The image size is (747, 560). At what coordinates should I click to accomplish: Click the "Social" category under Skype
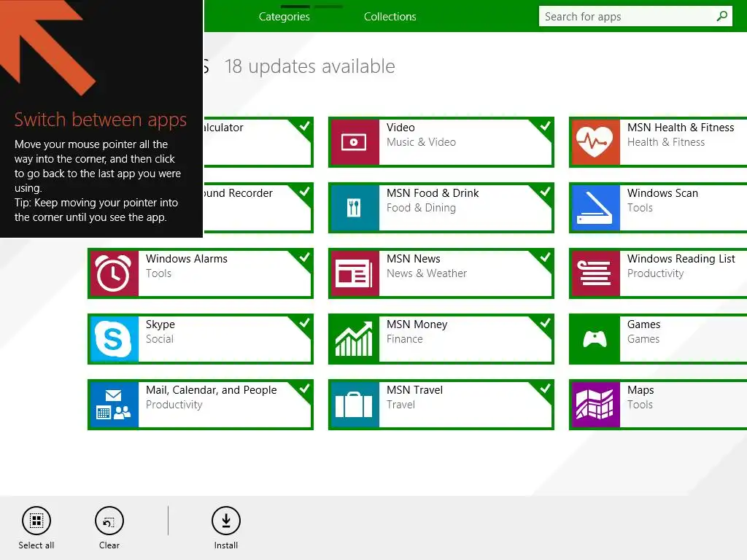pos(160,339)
